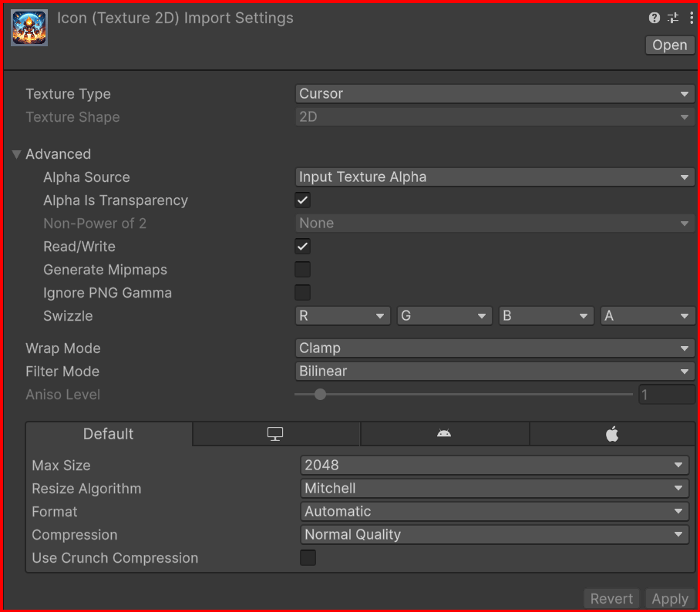The image size is (700, 612).
Task: Open the Texture Type dropdown
Action: (x=495, y=94)
